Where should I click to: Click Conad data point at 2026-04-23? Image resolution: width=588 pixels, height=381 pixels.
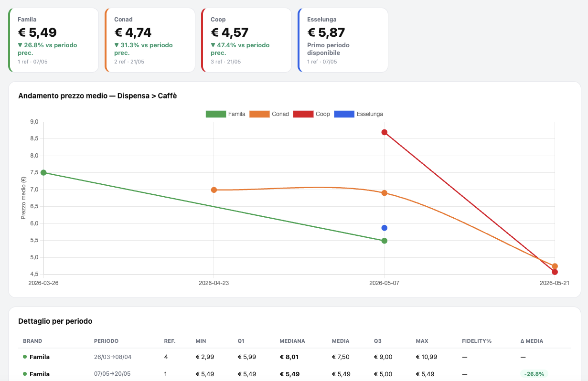click(214, 190)
